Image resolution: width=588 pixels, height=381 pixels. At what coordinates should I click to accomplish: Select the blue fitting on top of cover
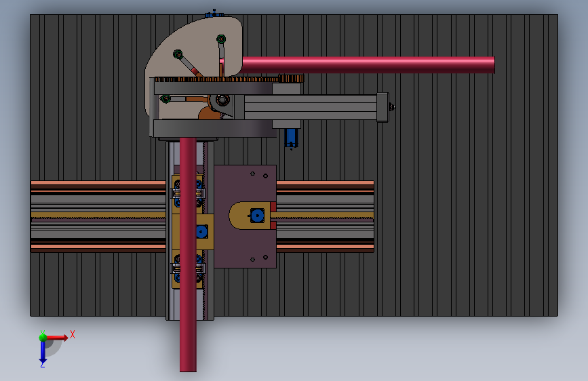coord(214,14)
